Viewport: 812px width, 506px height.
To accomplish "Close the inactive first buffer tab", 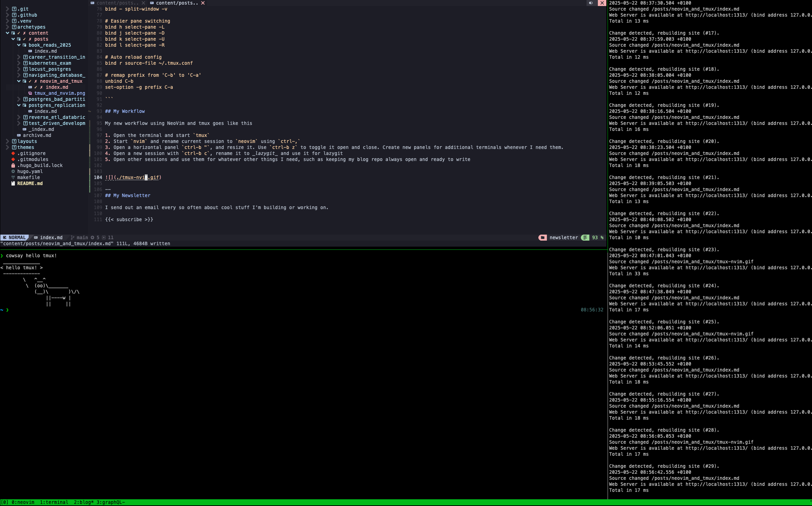I will tap(143, 3).
